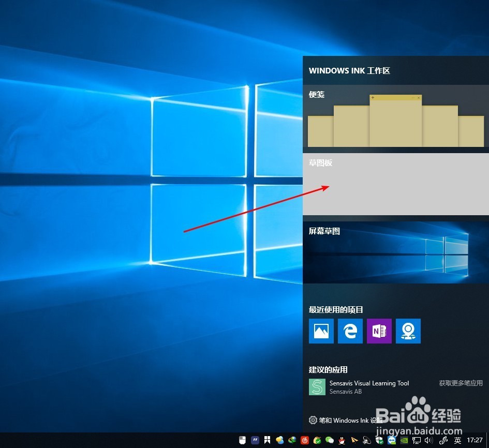Open the Sketchpad (草图板) tile
This screenshot has height=448, width=489.
(396, 184)
